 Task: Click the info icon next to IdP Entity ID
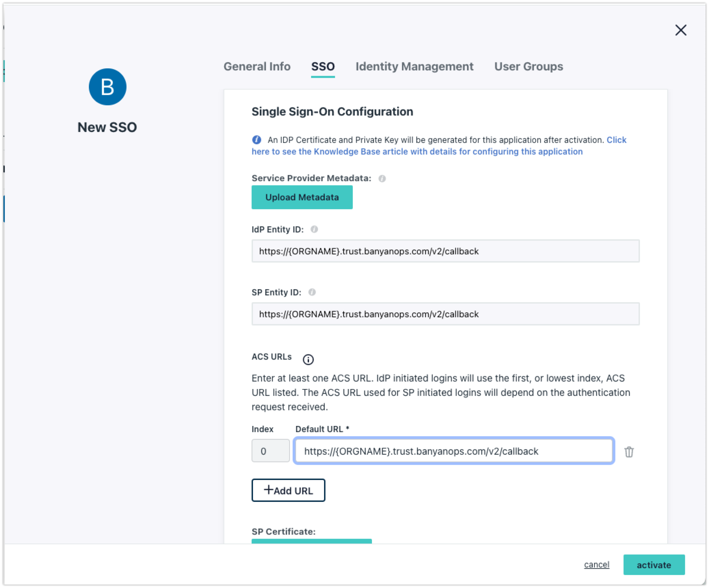point(314,229)
